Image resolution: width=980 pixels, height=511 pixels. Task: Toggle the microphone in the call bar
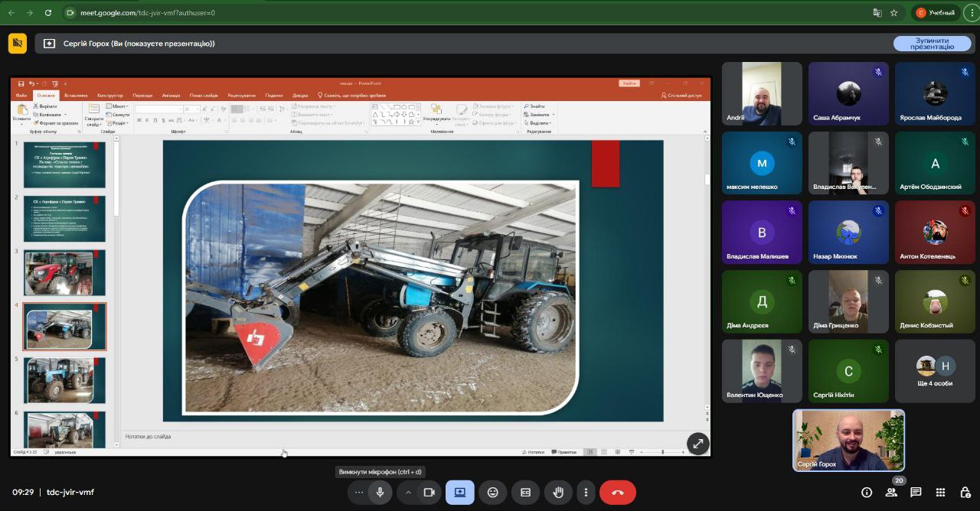380,493
